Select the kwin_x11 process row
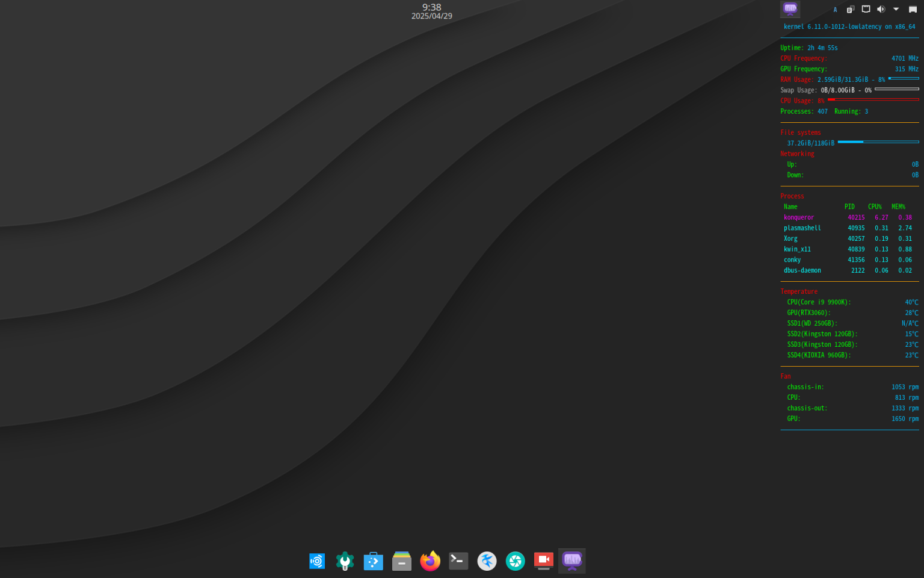Image resolution: width=924 pixels, height=578 pixels. point(848,249)
